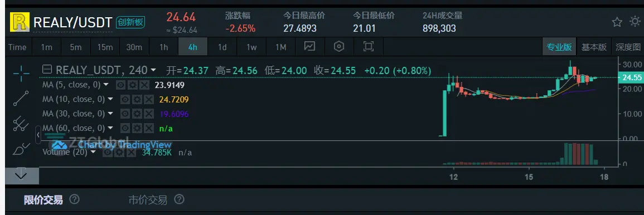The width and height of the screenshot is (644, 215).
Task: Select the pitchfork drawing tool
Action: [x=21, y=124]
